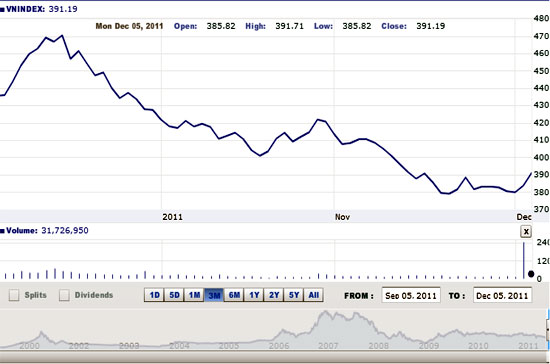This screenshot has width=550, height=364.
Task: Select the 6M time range
Action: click(x=234, y=295)
